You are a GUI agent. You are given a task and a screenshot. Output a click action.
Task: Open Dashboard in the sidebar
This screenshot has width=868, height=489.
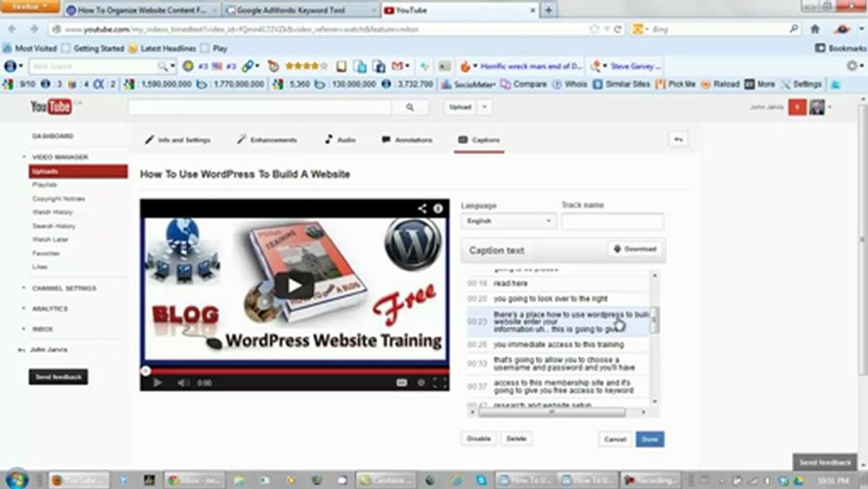point(53,136)
